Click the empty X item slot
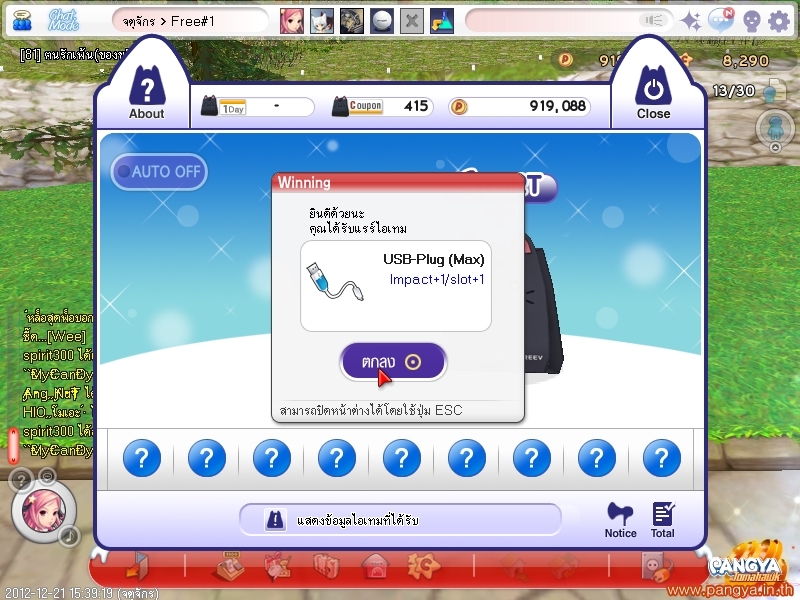Image resolution: width=800 pixels, height=600 pixels. tap(412, 21)
